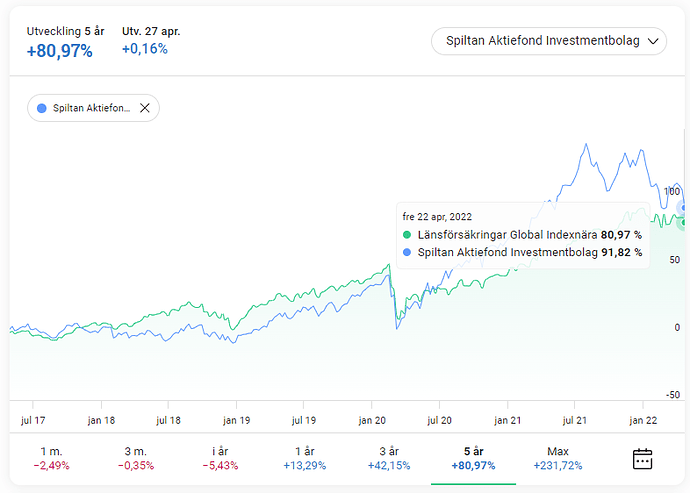Screen dimensions: 690x493
Task: Remove the Spiltan Aktiefon comparison chip
Action: pyautogui.click(x=145, y=109)
